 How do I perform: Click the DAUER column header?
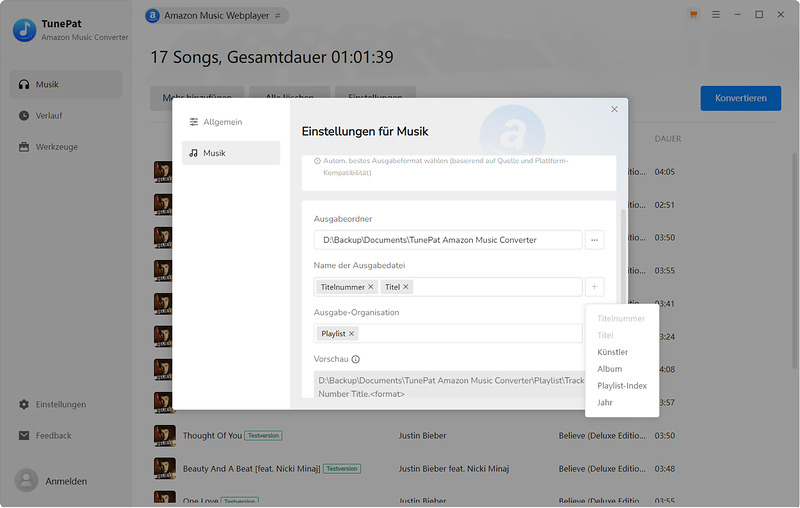(x=668, y=139)
